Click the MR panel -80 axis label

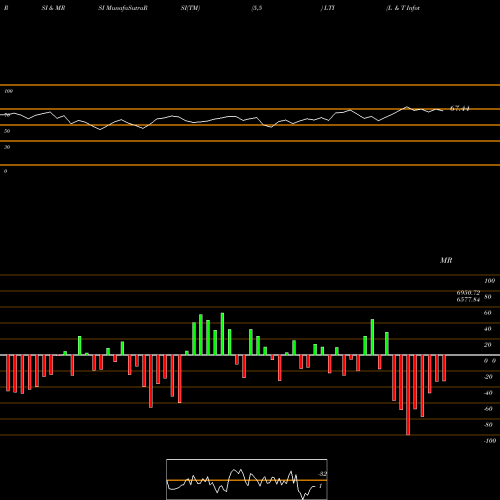pyautogui.click(x=488, y=425)
